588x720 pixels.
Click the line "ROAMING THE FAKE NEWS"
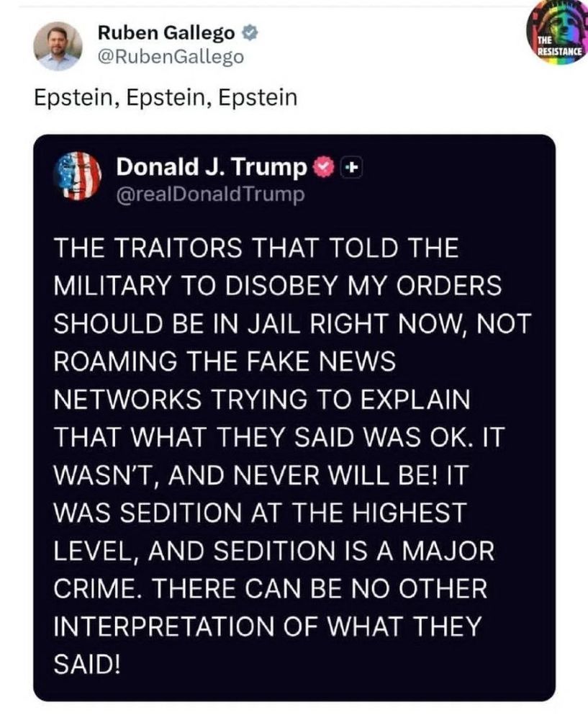tap(225, 361)
